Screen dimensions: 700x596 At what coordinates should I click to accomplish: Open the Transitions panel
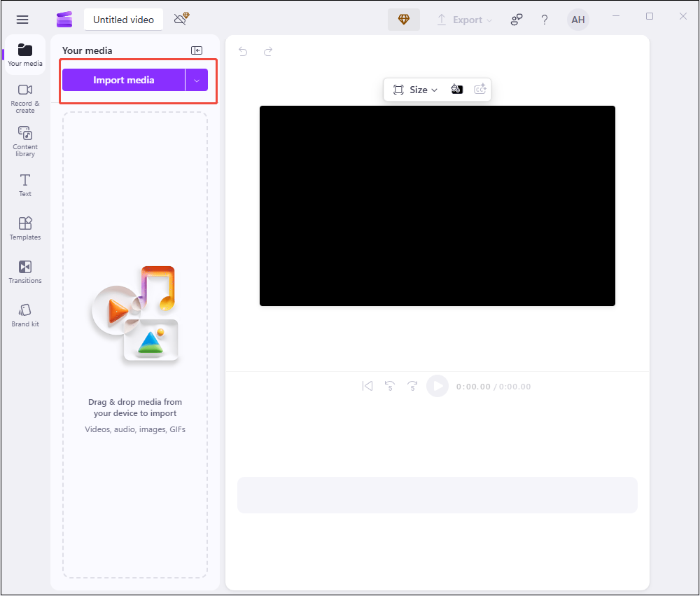(x=24, y=272)
